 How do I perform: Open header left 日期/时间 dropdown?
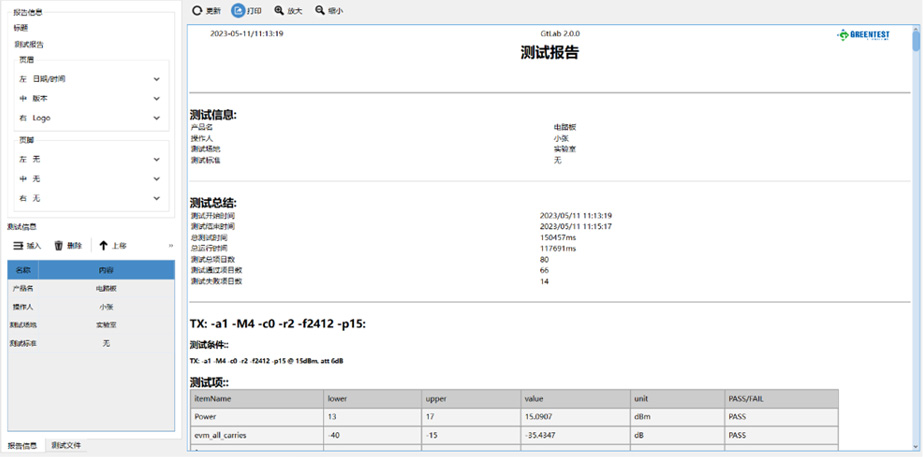(x=156, y=79)
